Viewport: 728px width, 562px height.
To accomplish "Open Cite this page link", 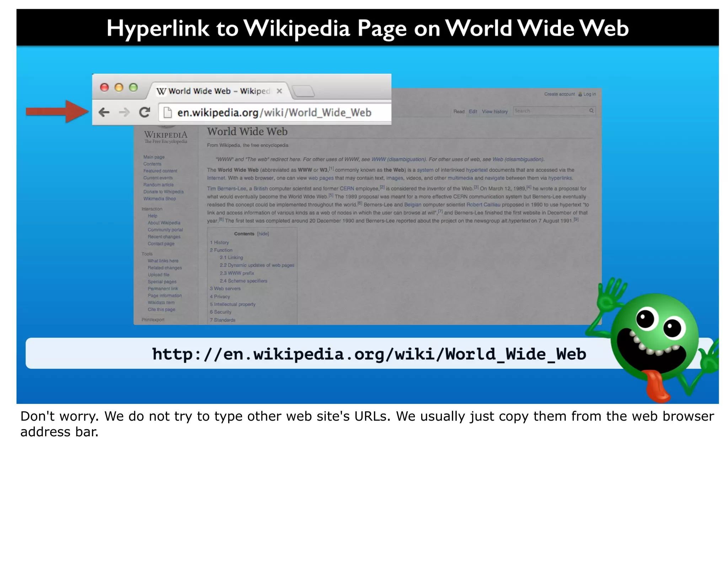I will point(161,309).
